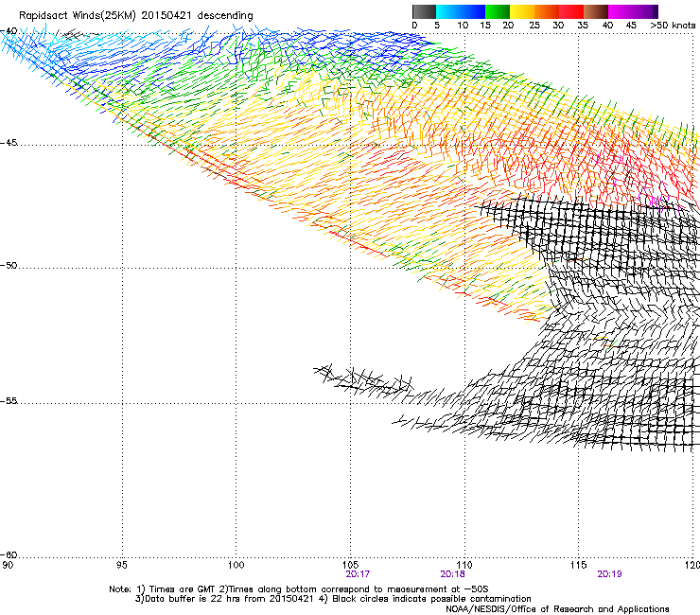
Task: Click longitude axis label 105
Action: 350,565
